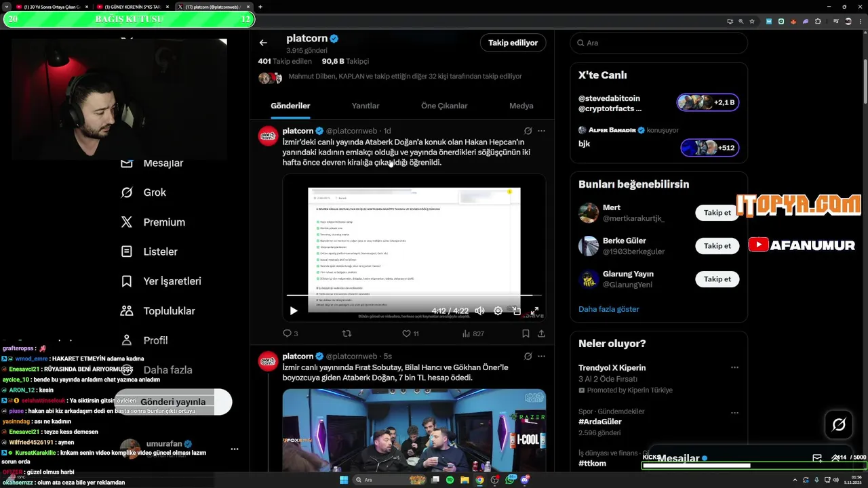Expand the Mesajlar drawer
This screenshot has height=488, width=868.
(x=836, y=458)
